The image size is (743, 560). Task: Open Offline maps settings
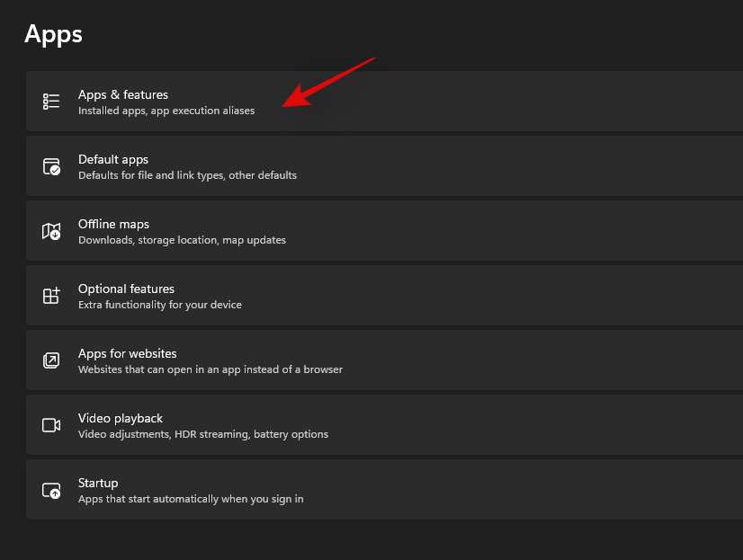(384, 231)
